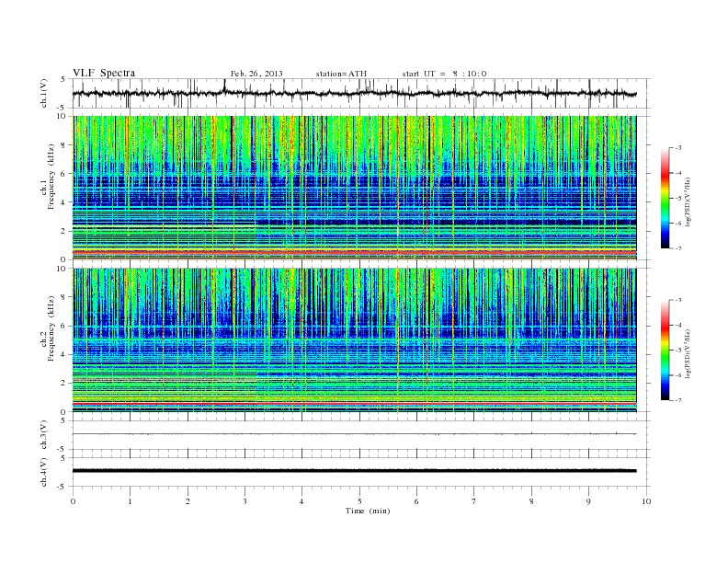This screenshot has width=728, height=563.
Task: Click the "ch.4(V)" axis label
Action: click(44, 472)
